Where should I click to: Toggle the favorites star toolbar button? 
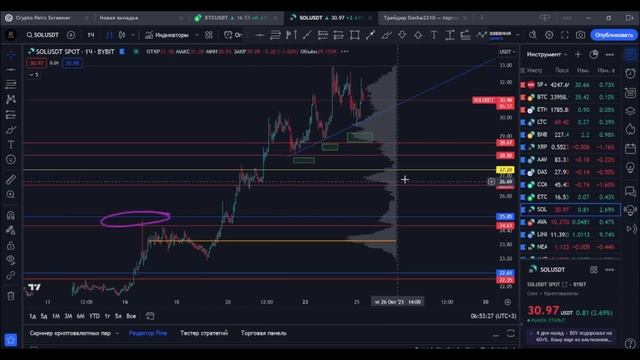11,340
